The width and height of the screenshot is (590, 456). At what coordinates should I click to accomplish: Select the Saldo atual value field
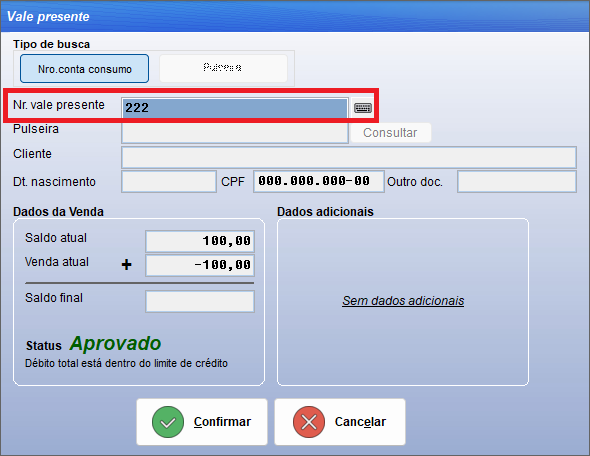click(200, 241)
